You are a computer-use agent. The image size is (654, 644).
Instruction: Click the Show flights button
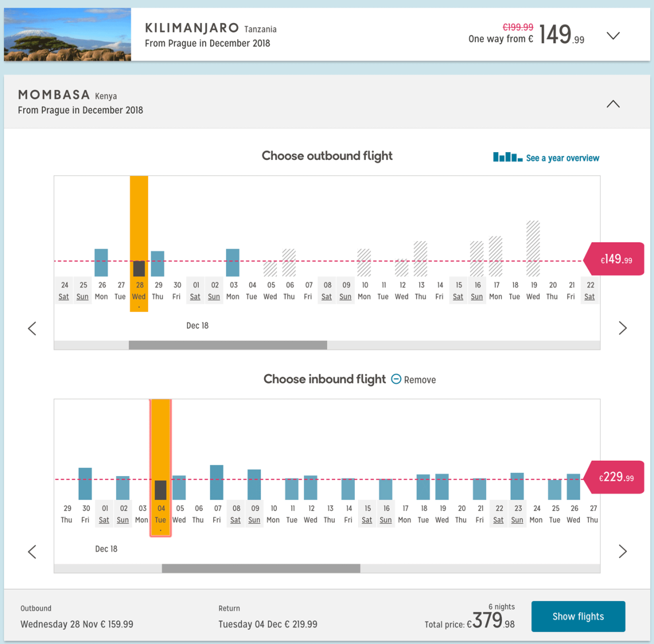[578, 617]
